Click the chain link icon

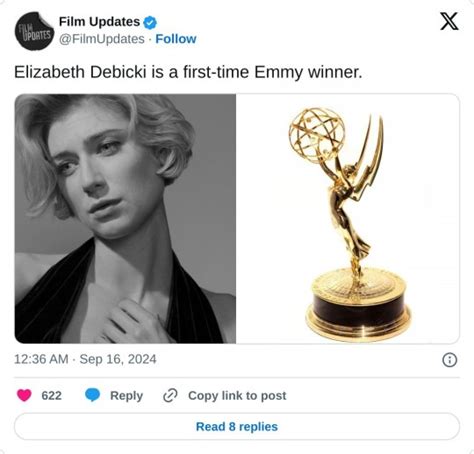point(170,395)
